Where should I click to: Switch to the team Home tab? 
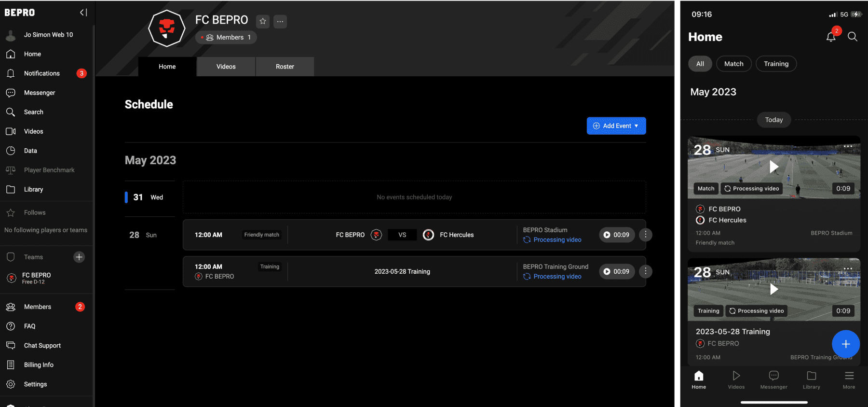(167, 67)
